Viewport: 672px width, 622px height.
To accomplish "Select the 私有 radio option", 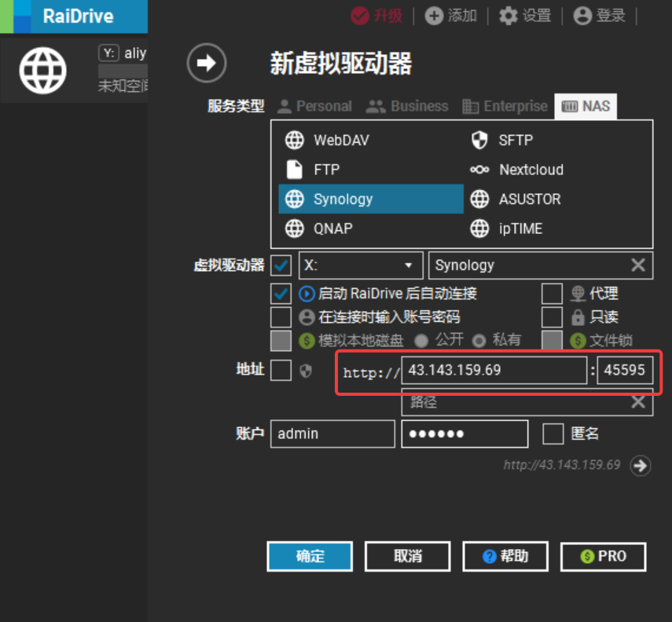I will pyautogui.click(x=479, y=341).
